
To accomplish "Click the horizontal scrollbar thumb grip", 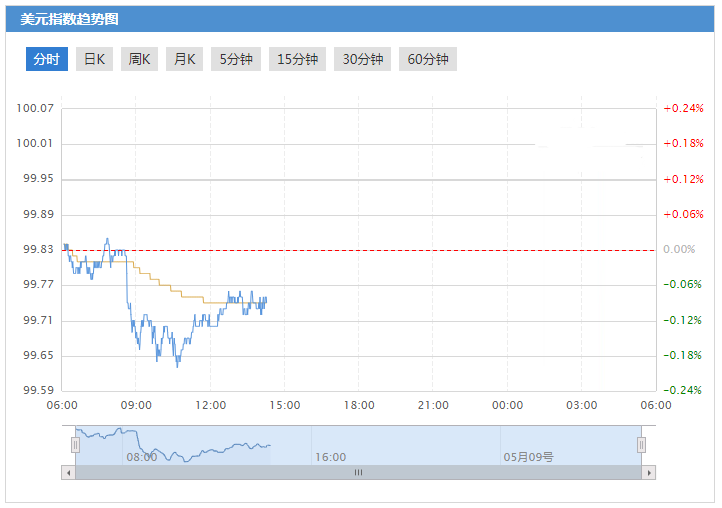I will click(358, 472).
